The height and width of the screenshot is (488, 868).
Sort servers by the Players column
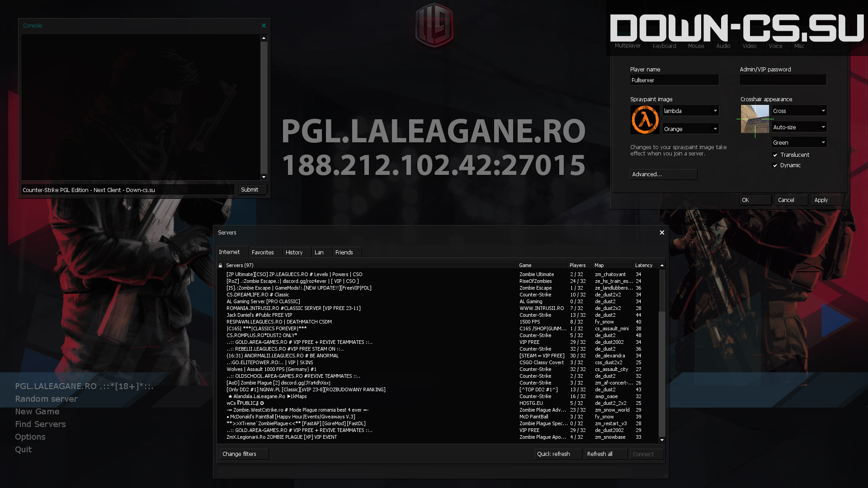580,266
